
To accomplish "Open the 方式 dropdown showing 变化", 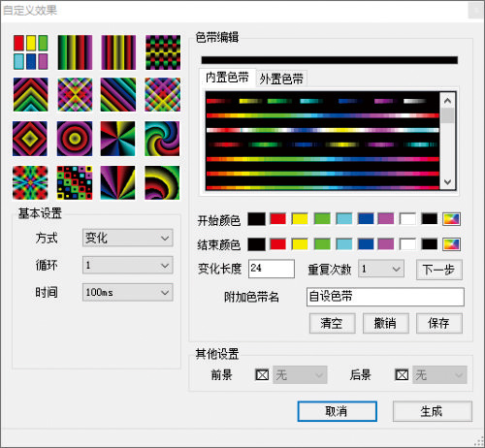I will coord(128,238).
